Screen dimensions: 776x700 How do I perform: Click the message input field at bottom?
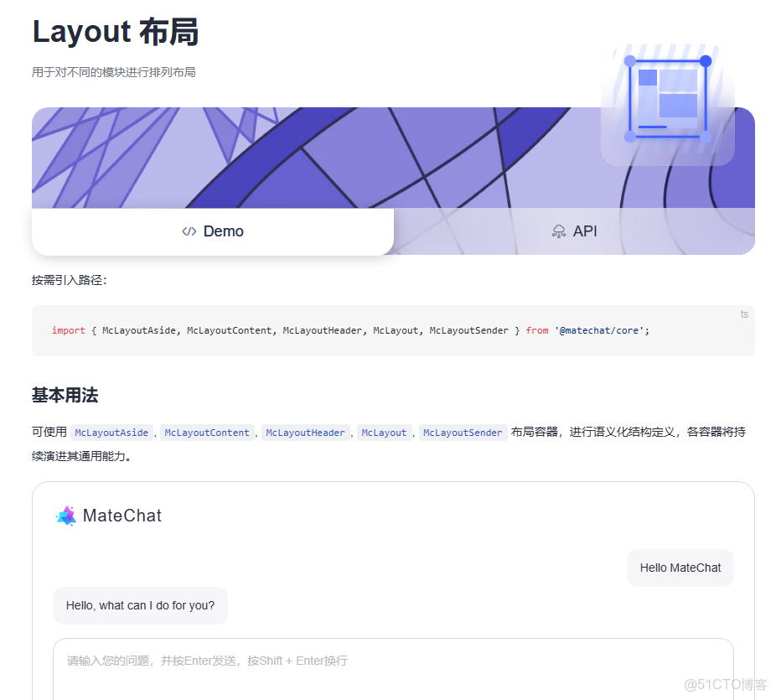335,661
